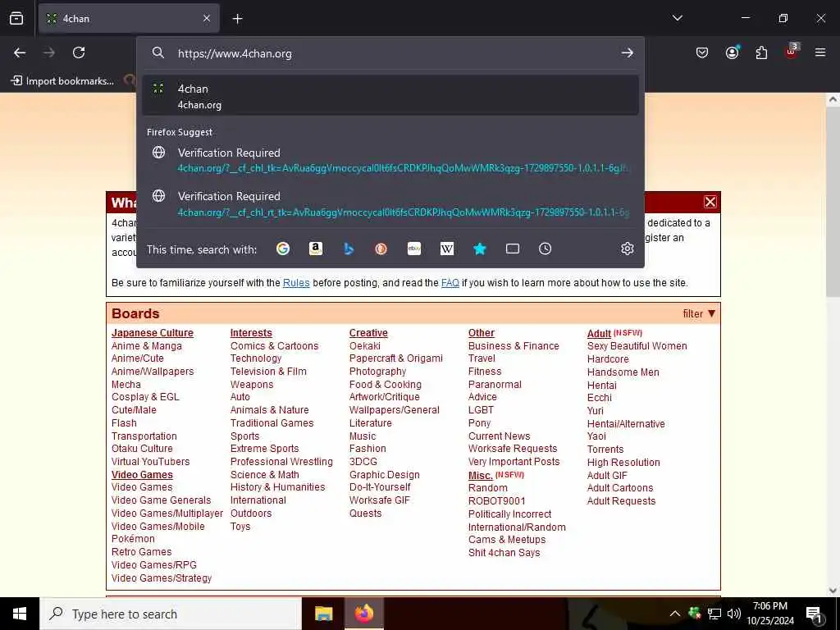Open the Extensions puzzle icon
Viewport: 840px width, 630px height.
point(761,52)
